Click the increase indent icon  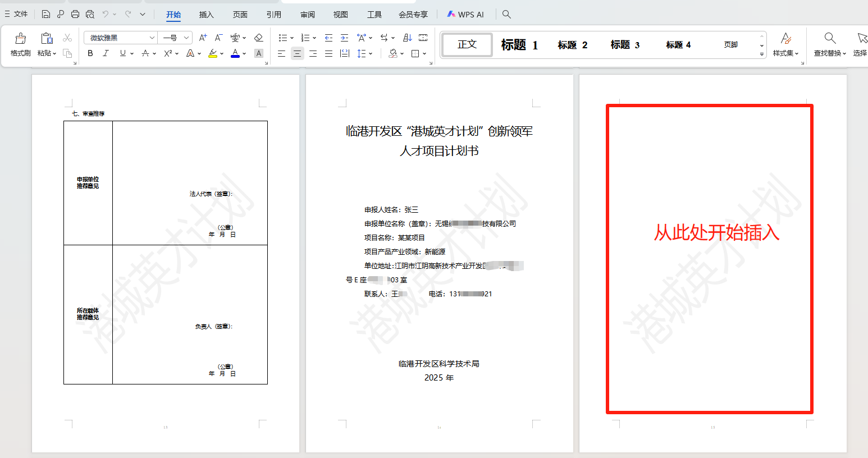(x=344, y=38)
